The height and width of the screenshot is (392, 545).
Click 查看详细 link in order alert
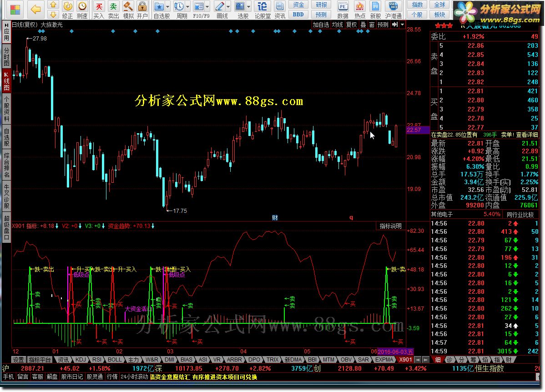coord(527,135)
